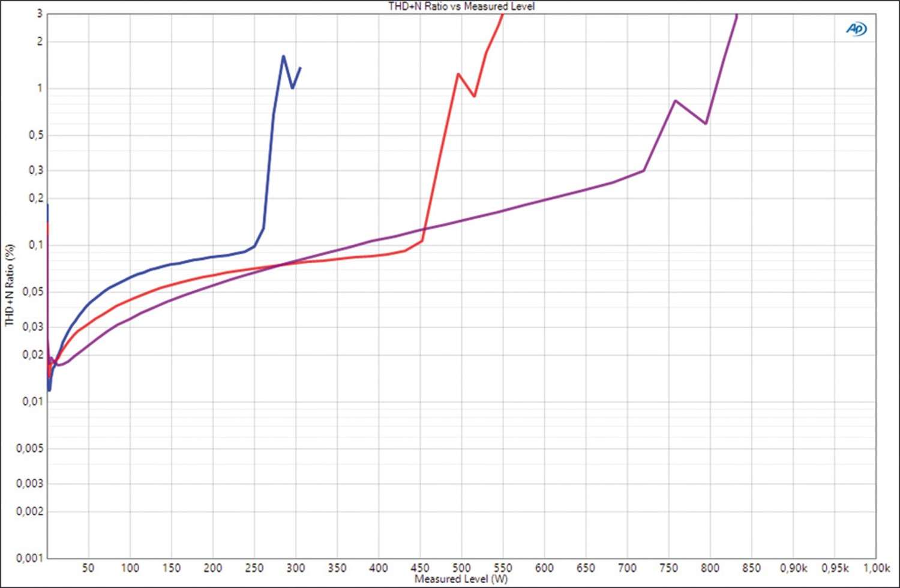Image resolution: width=900 pixels, height=588 pixels.
Task: Click the '700' x-axis tick label
Action: [627, 568]
